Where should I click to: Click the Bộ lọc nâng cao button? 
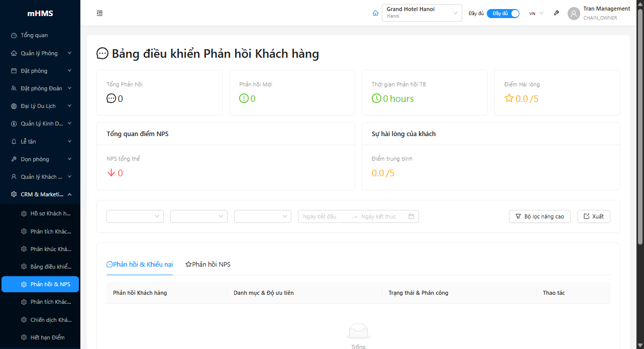point(540,216)
